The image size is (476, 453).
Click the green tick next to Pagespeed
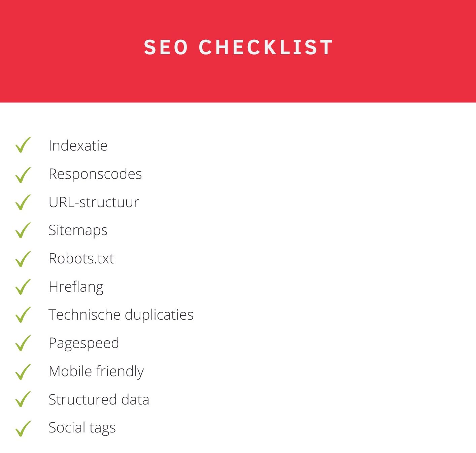tap(23, 343)
